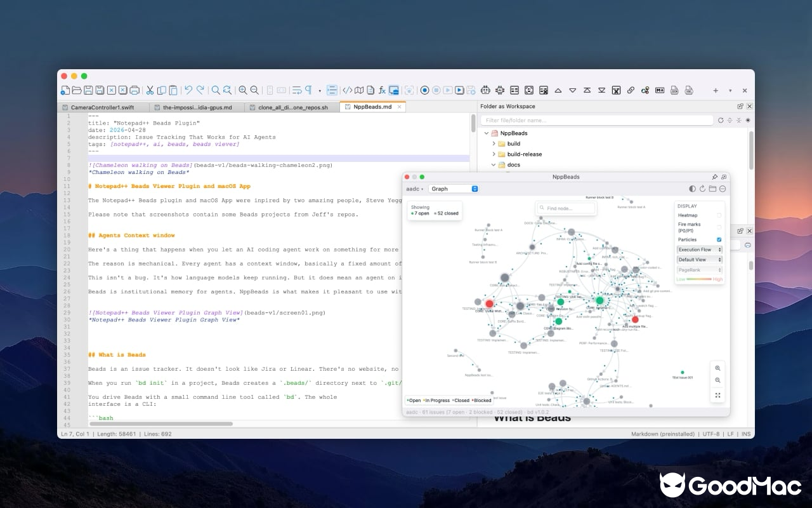Open Find with magnifier icon
812x508 pixels.
pos(216,90)
